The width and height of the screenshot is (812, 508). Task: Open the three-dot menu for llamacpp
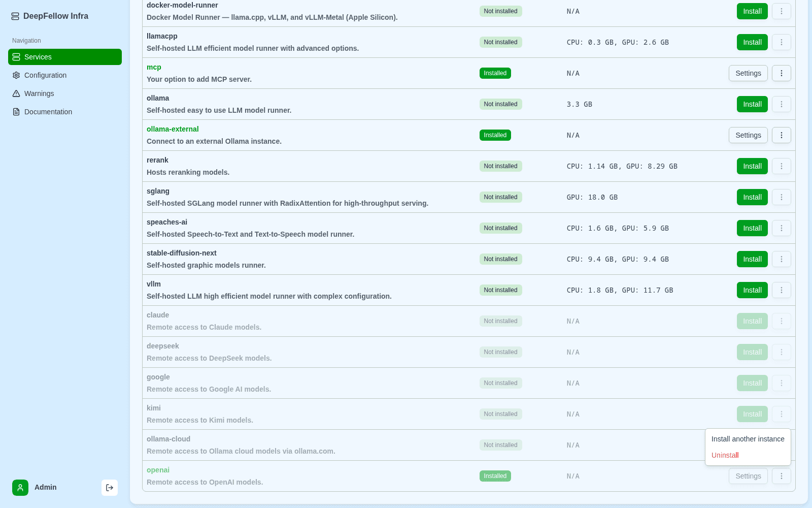tap(782, 42)
